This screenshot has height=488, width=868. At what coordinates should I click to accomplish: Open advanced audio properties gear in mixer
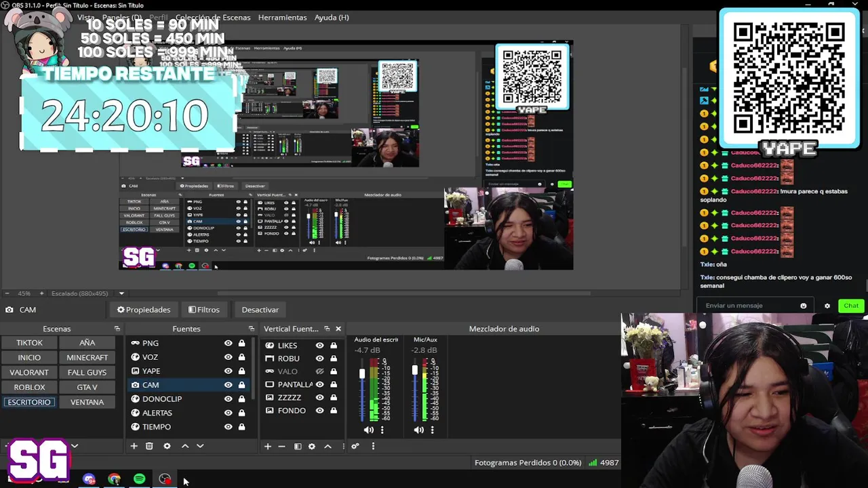click(x=355, y=446)
